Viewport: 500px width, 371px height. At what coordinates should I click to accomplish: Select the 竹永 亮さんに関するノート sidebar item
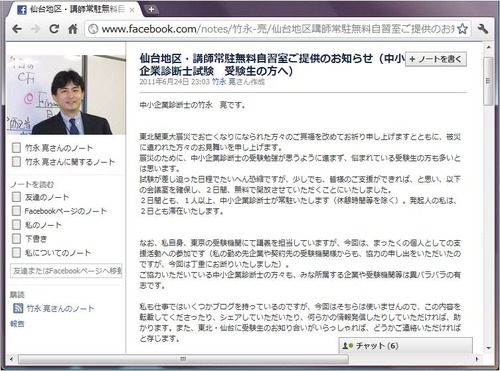[x=63, y=162]
